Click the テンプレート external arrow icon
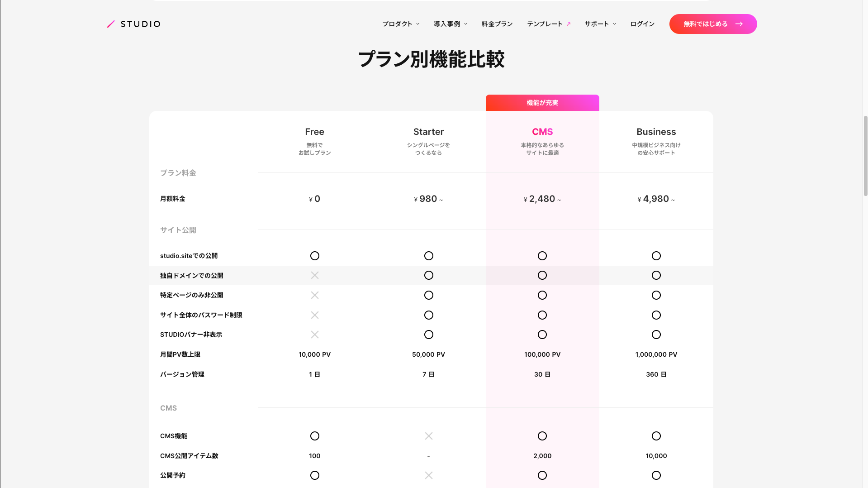Image resolution: width=868 pixels, height=488 pixels. click(x=569, y=24)
